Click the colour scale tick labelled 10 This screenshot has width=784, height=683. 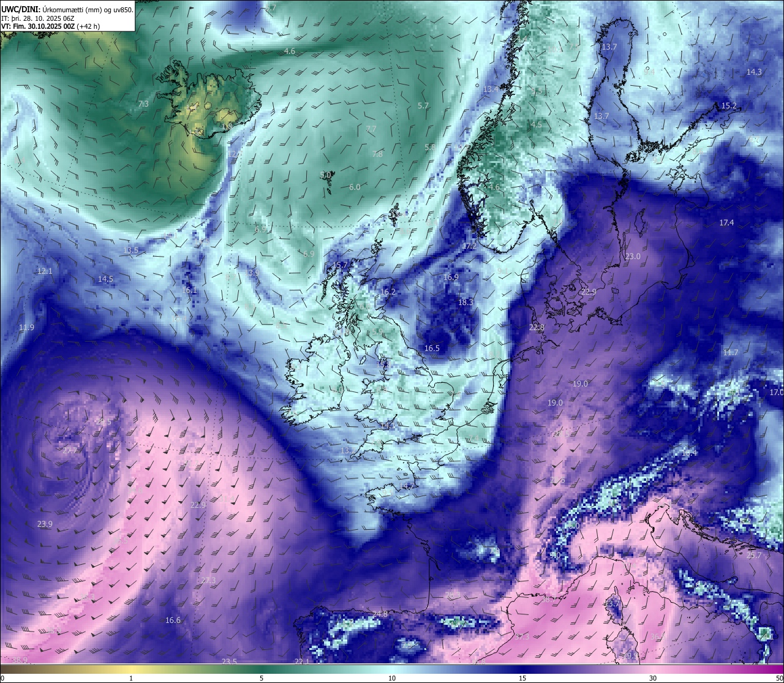392,678
